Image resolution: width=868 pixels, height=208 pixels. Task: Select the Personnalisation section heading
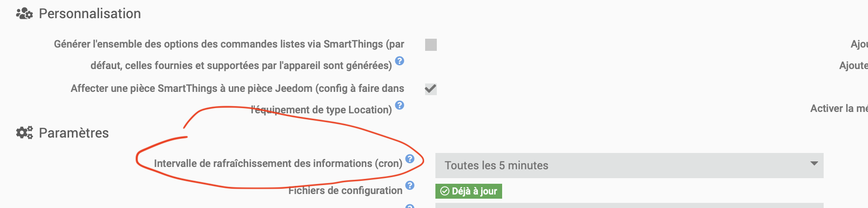90,14
